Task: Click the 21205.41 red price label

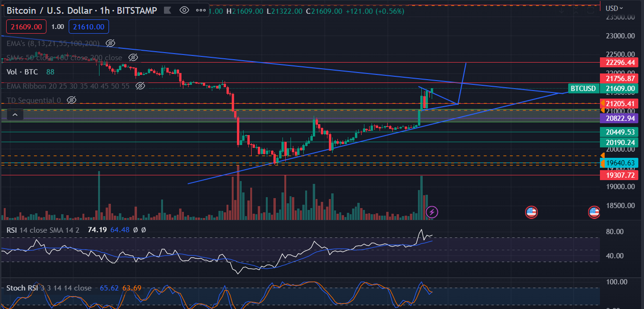Action: [x=620, y=103]
